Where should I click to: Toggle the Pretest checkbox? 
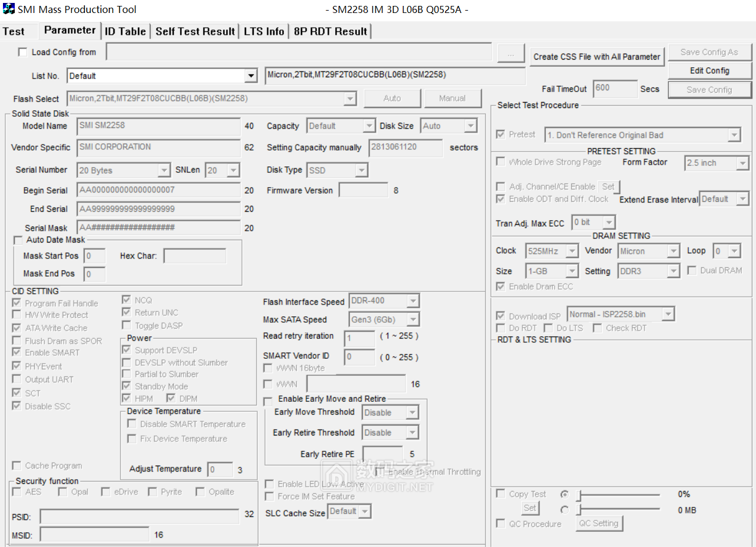click(x=501, y=134)
